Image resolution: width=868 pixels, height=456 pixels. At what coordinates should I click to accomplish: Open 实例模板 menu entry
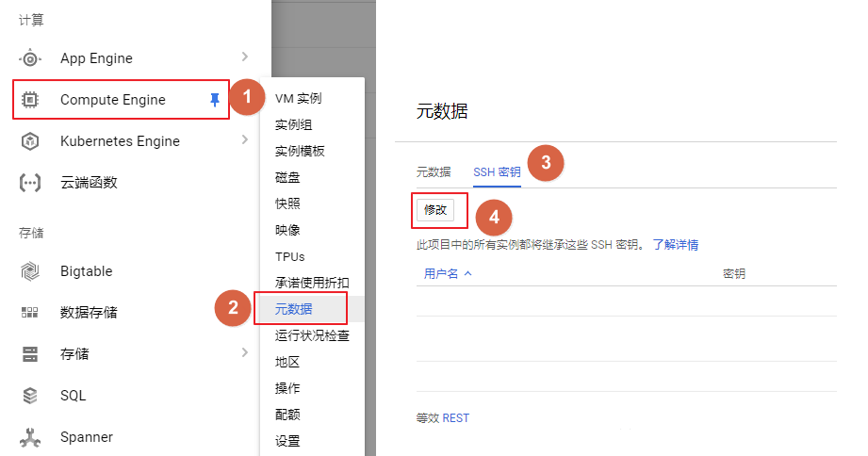click(x=300, y=151)
